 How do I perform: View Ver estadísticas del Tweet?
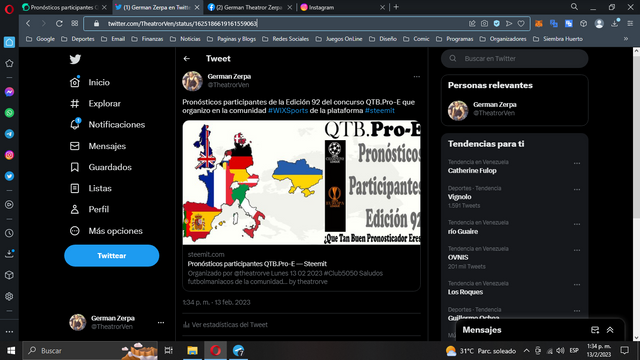225,325
